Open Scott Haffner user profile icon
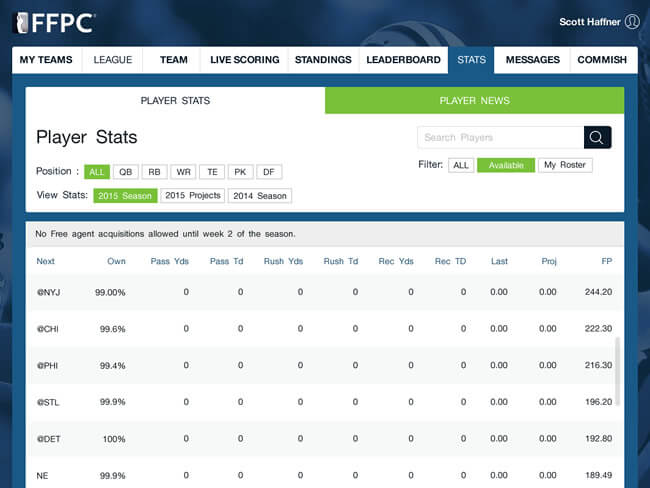The image size is (650, 488). [x=632, y=22]
